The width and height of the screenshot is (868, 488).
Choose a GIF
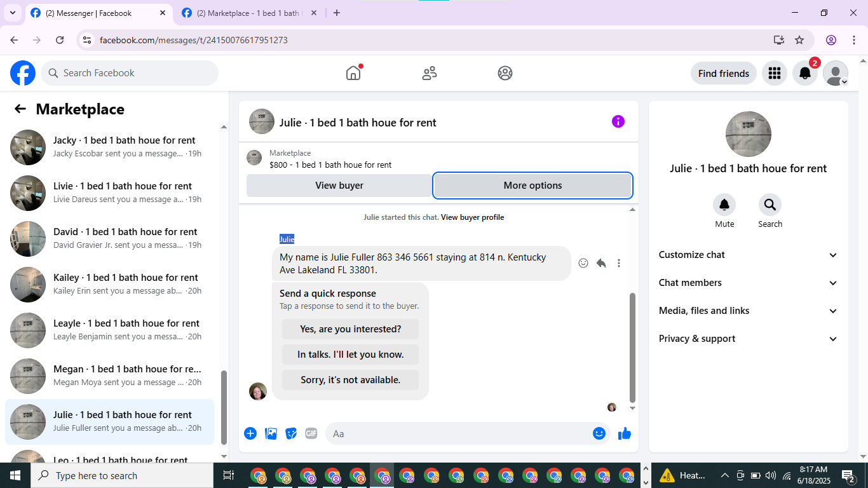pos(311,433)
